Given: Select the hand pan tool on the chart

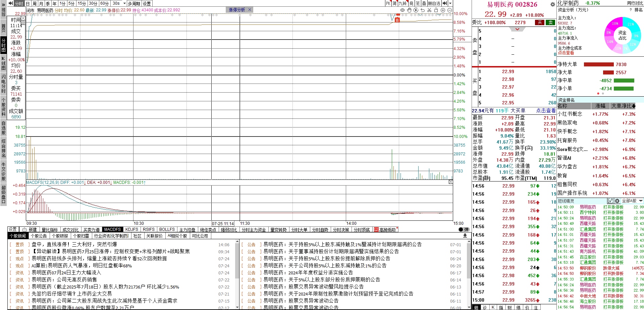Looking at the screenshot, I should tap(409, 10).
